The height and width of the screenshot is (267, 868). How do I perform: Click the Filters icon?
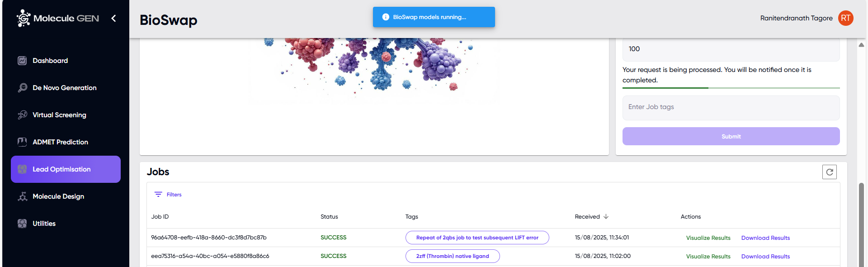(158, 195)
